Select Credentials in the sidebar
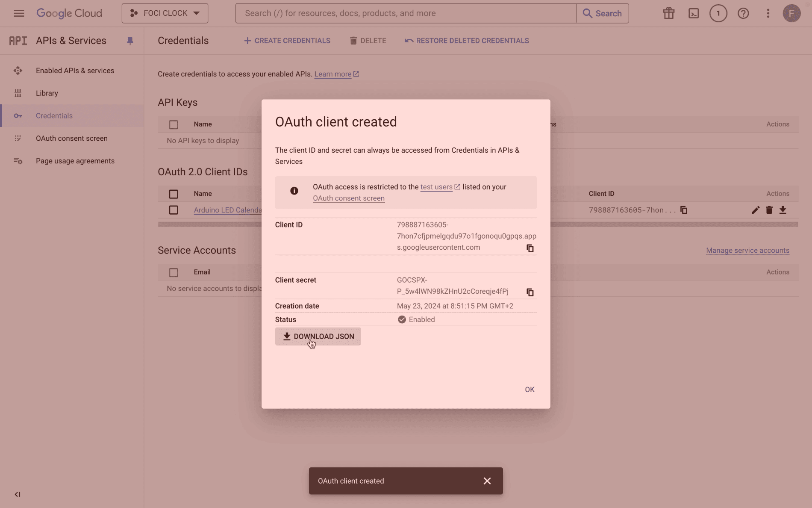The height and width of the screenshot is (508, 812). tap(72, 116)
